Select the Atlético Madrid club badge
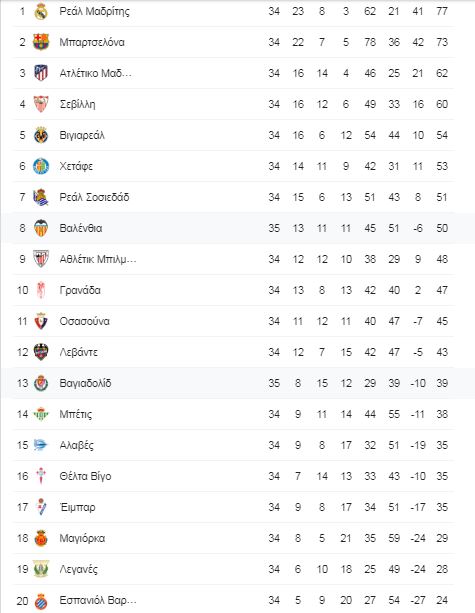 [x=41, y=73]
